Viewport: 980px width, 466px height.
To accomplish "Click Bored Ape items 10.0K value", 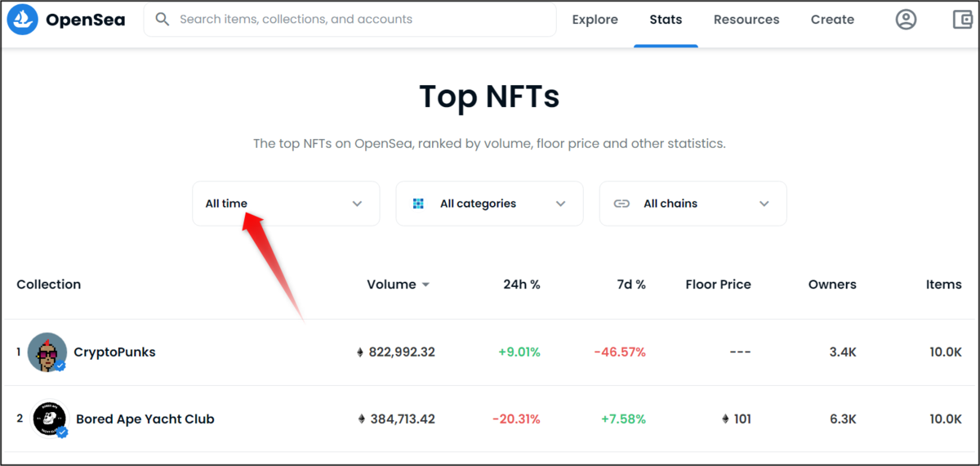I will [946, 419].
